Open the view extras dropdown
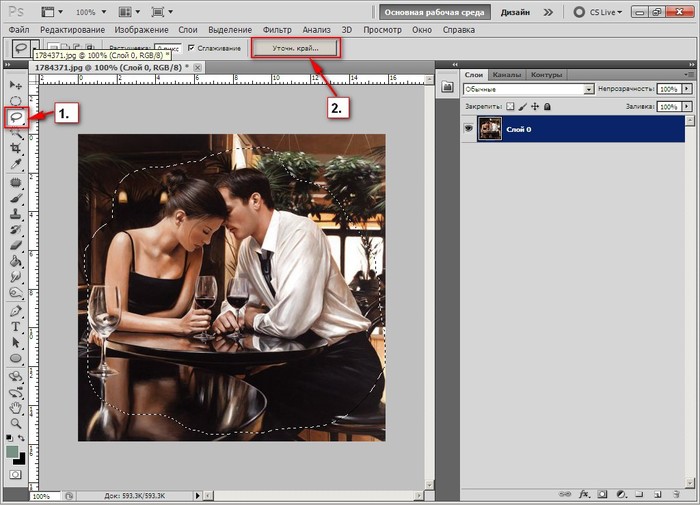Image resolution: width=700 pixels, height=505 pixels. pos(52,12)
